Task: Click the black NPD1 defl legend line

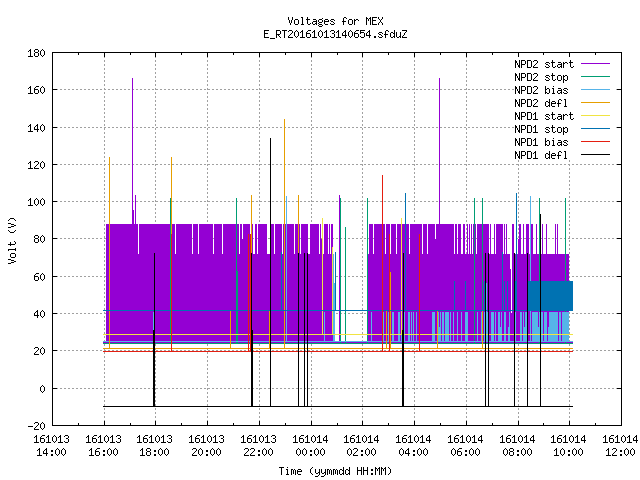Action: (x=596, y=155)
